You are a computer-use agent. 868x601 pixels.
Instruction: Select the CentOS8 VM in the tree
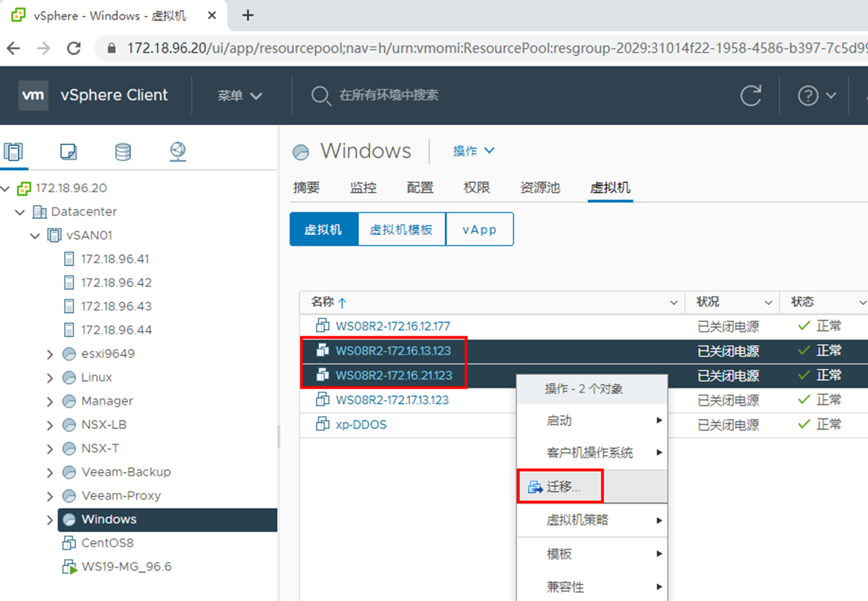point(107,543)
